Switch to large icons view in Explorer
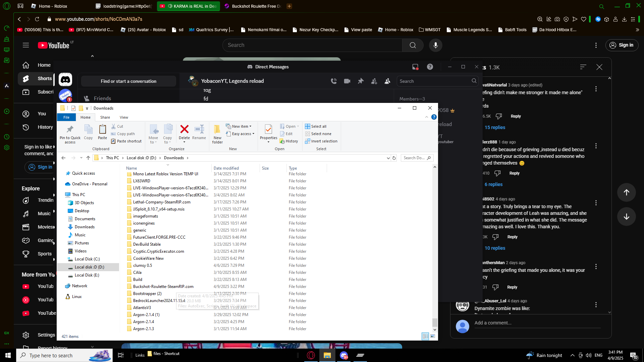Viewport: 644px width, 362px height. 433,336
